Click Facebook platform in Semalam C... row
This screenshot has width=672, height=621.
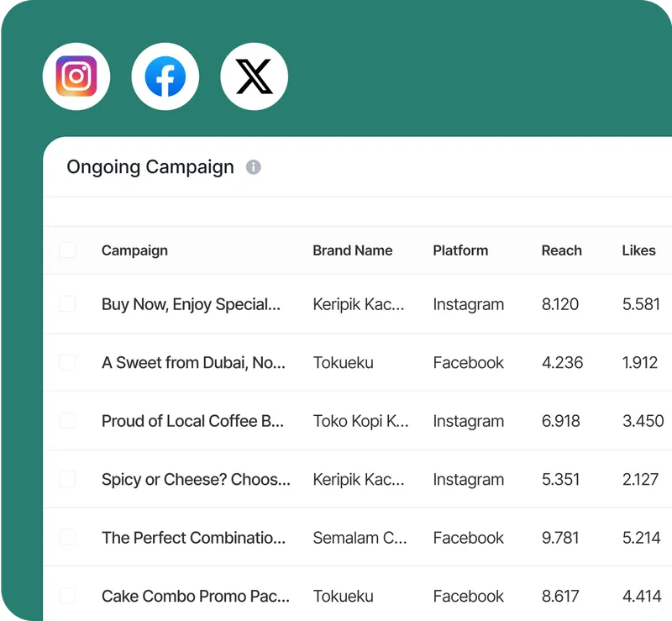(x=469, y=538)
